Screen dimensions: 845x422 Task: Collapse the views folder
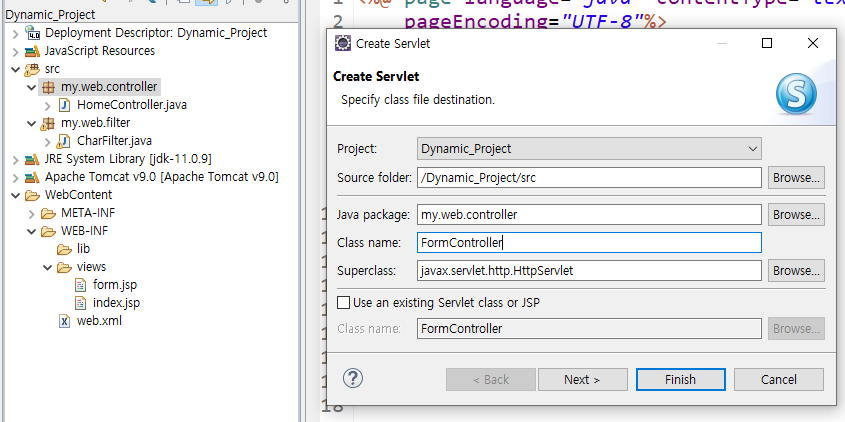(47, 267)
